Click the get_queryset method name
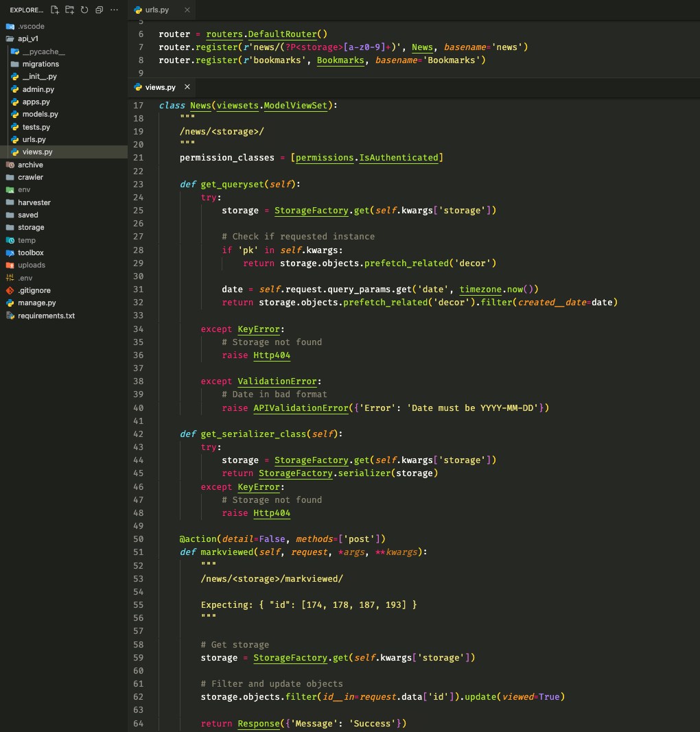The width and height of the screenshot is (700, 732). coord(233,185)
